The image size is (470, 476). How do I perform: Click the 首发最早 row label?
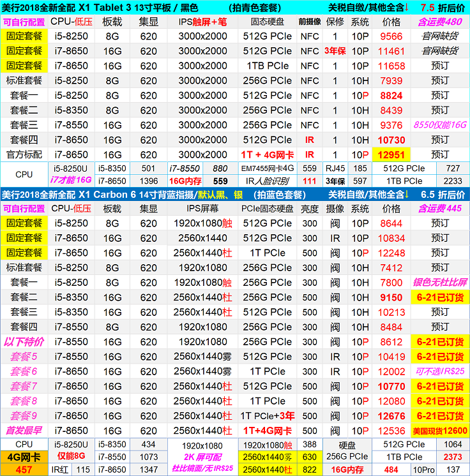pyautogui.click(x=24, y=431)
